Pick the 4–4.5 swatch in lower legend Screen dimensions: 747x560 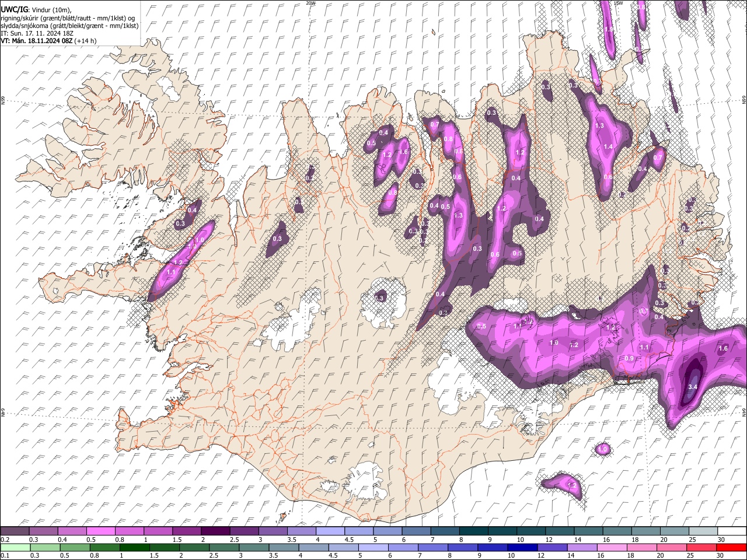coord(313,547)
